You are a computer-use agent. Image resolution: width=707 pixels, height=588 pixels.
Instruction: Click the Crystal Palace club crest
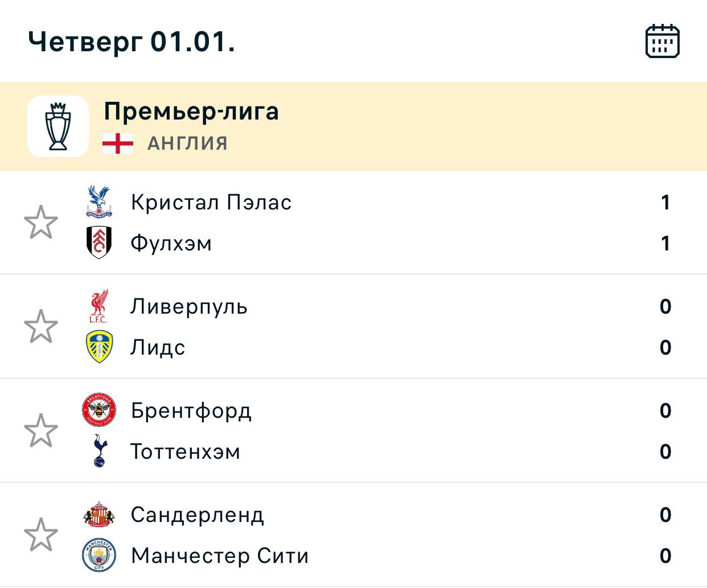click(99, 202)
